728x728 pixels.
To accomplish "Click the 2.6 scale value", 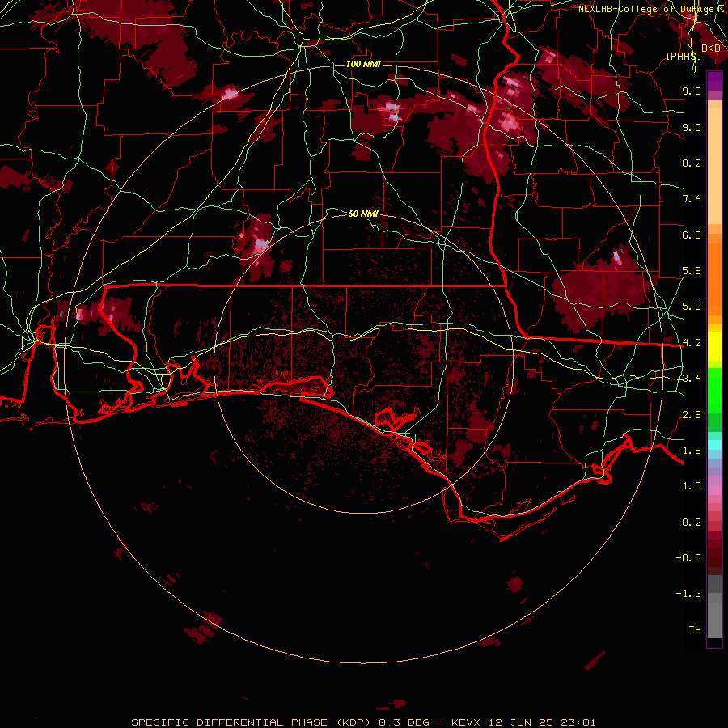I will 692,415.
